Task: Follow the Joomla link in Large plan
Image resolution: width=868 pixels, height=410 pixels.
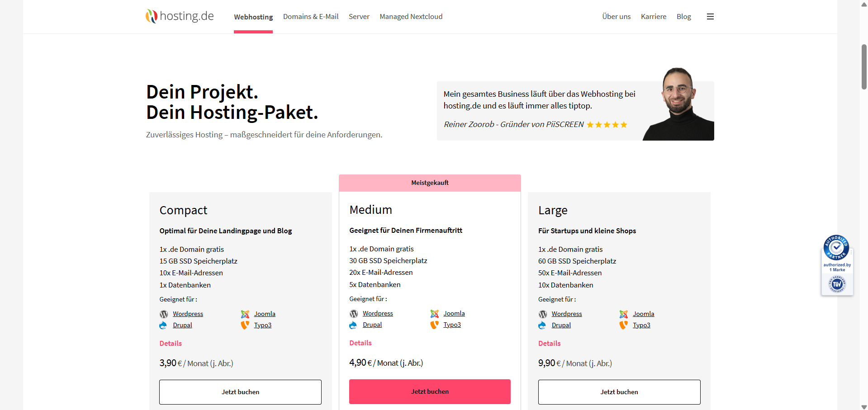Action: point(643,314)
